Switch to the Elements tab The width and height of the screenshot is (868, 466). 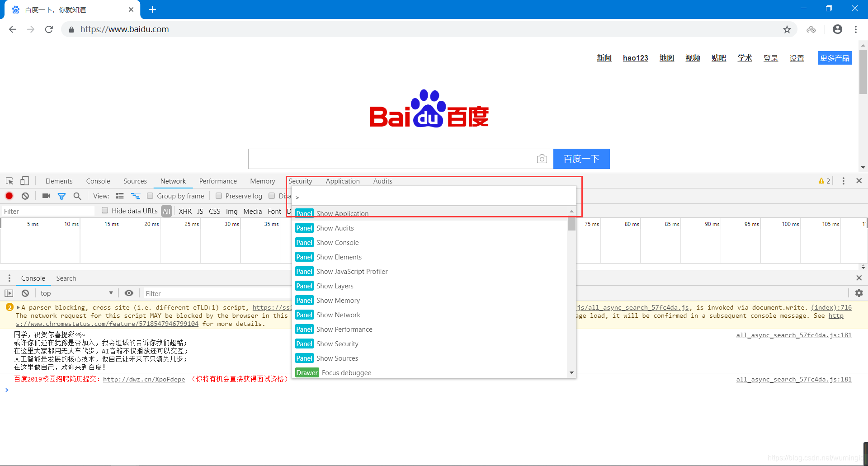59,181
